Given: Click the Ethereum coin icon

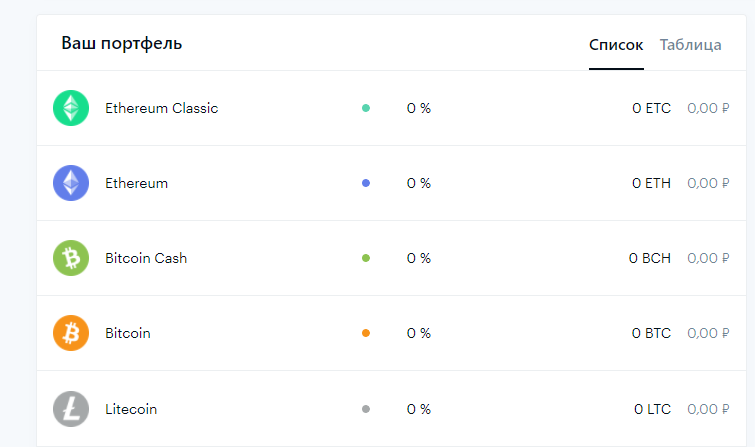Looking at the screenshot, I should coord(71,183).
